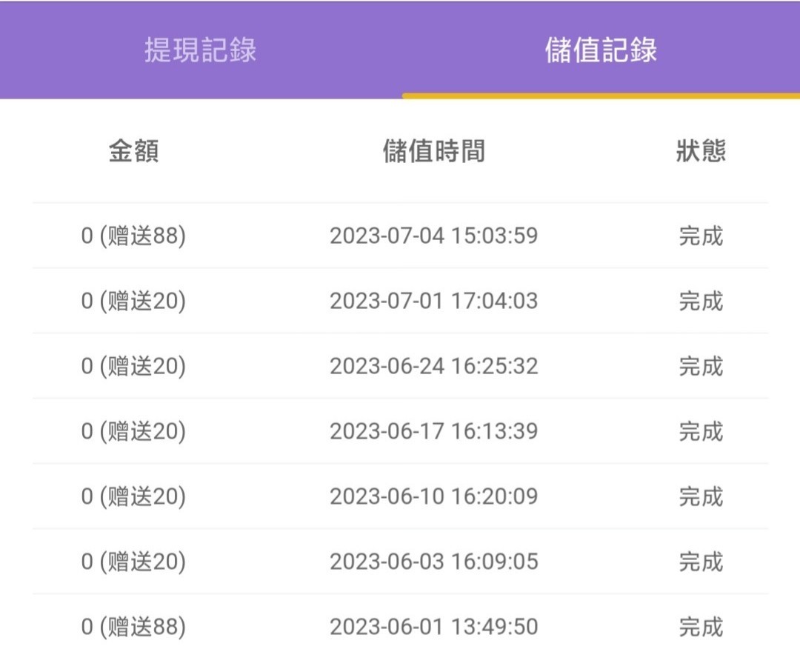Select the 2023-07-04 15:03:59 timestamp
The width and height of the screenshot is (800, 672).
click(x=433, y=236)
